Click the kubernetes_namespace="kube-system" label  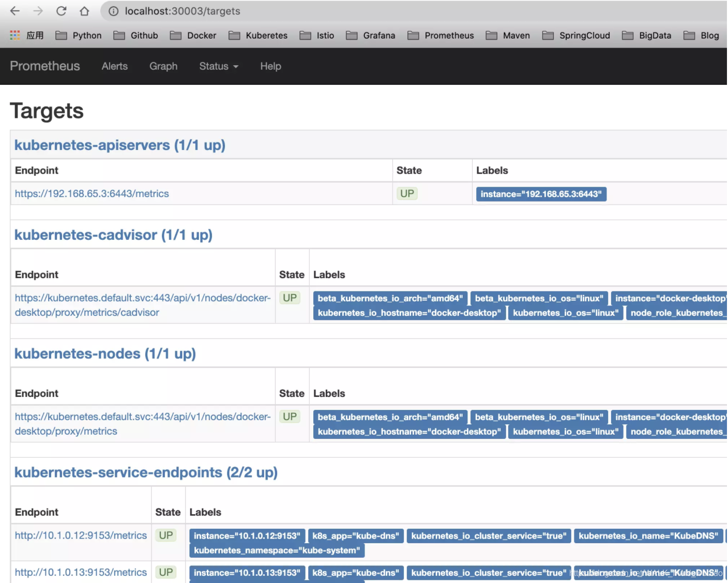point(277,551)
